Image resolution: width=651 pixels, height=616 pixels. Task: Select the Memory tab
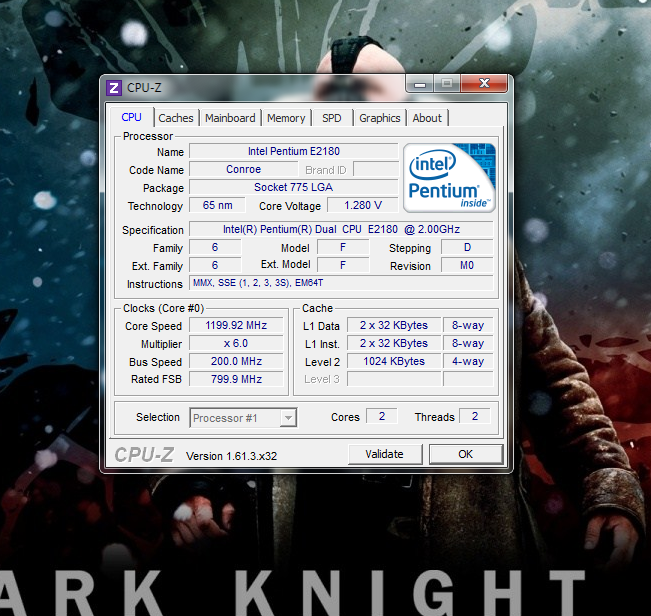click(286, 118)
